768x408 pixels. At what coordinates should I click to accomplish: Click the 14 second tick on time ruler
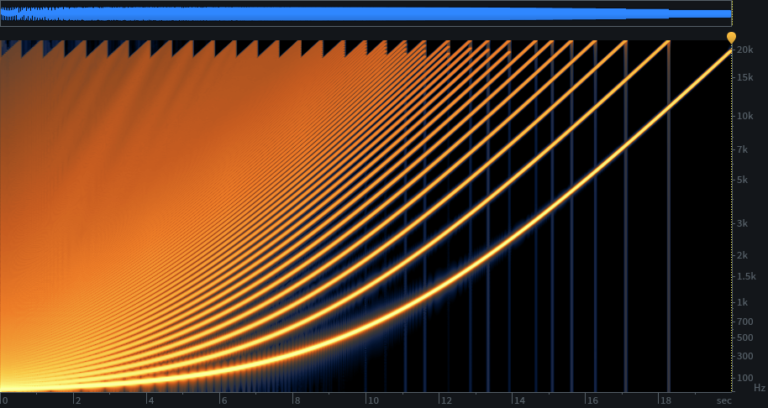pos(520,400)
